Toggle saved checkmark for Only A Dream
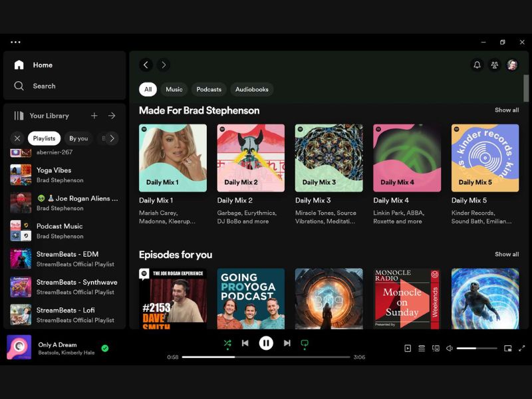The height and width of the screenshot is (399, 532). click(x=105, y=348)
